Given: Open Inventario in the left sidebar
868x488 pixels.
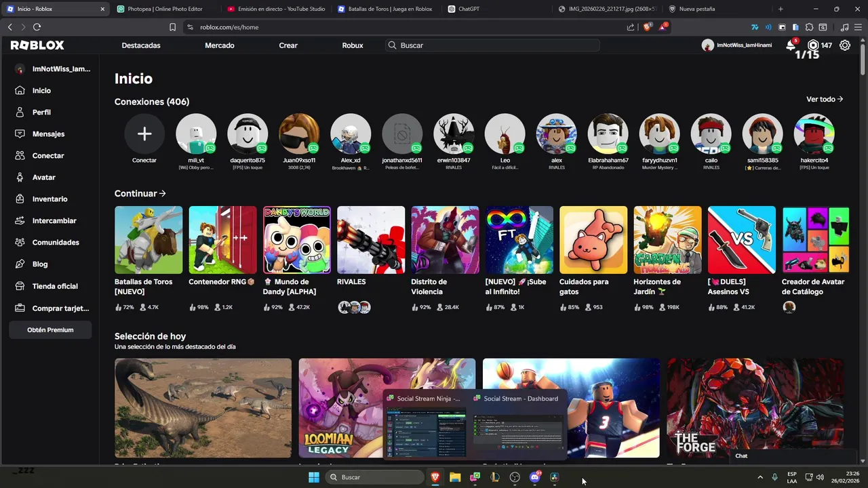Looking at the screenshot, I should pyautogui.click(x=50, y=199).
